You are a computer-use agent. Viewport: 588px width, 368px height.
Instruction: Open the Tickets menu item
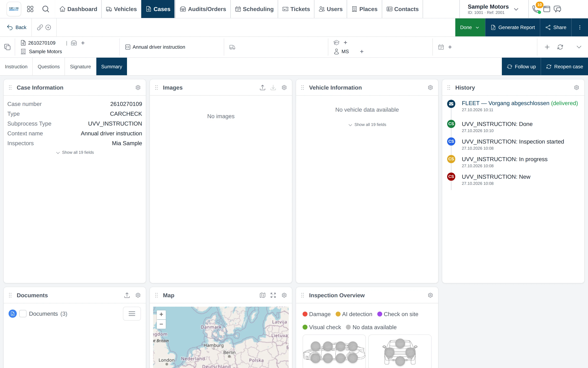point(296,9)
